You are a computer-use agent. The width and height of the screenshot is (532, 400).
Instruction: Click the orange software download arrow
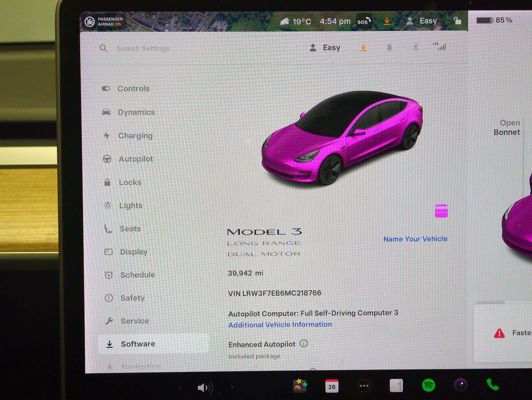[x=363, y=48]
